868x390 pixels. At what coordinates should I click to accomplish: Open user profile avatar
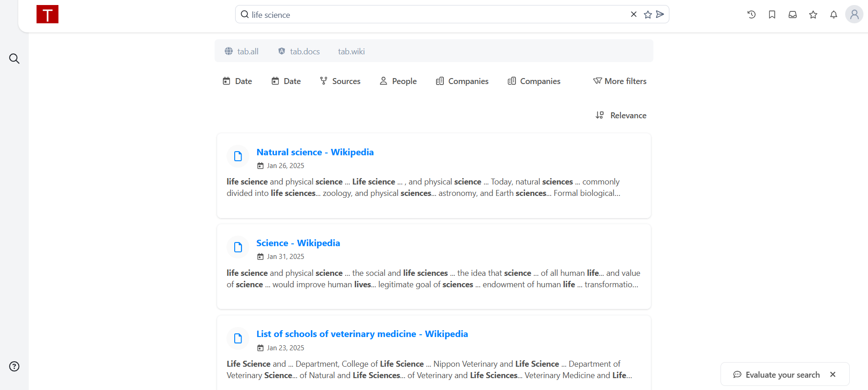click(854, 14)
